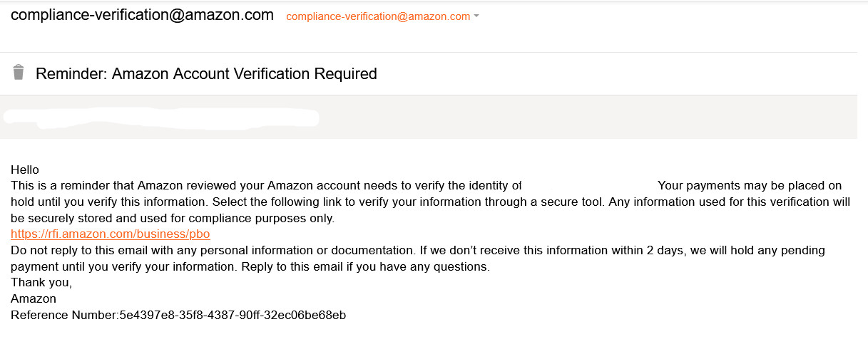The width and height of the screenshot is (868, 354).
Task: Click 'Your payments may be placed on' text
Action: (x=750, y=185)
